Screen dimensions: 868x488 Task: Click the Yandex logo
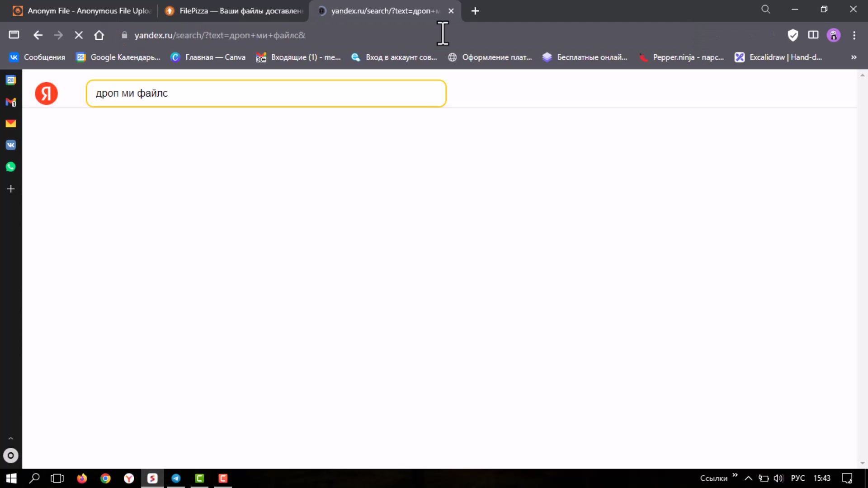coord(46,94)
